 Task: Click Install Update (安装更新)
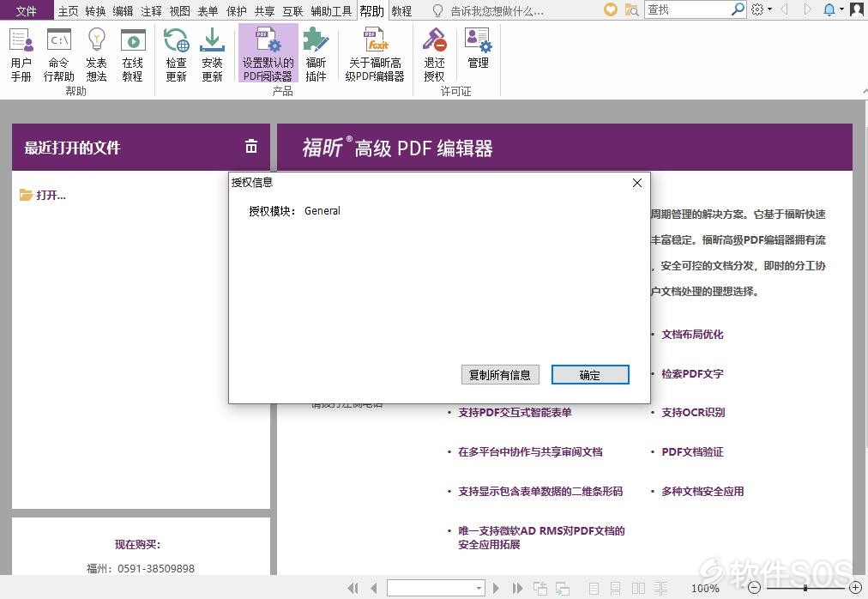pos(212,55)
